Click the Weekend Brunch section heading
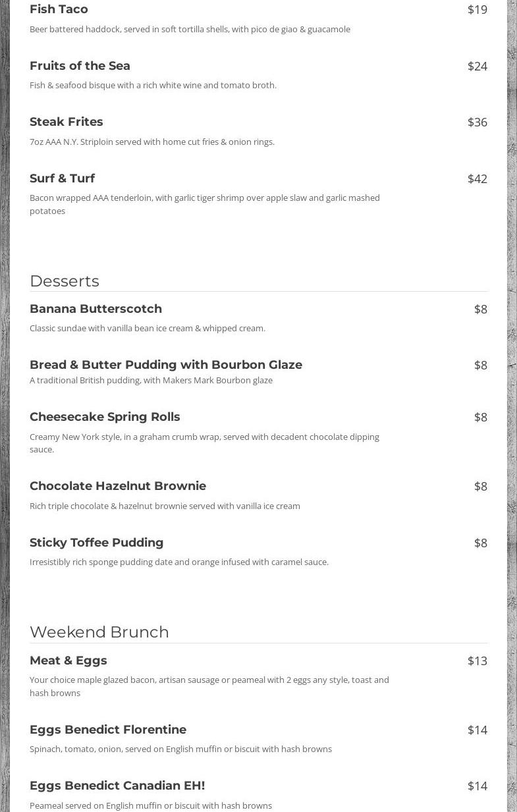The width and height of the screenshot is (517, 812). pyautogui.click(x=99, y=632)
